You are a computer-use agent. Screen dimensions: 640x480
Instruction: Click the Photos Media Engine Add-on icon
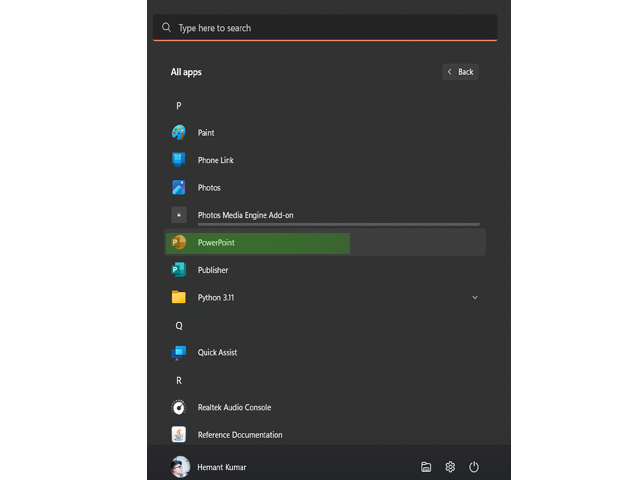pyautogui.click(x=179, y=215)
